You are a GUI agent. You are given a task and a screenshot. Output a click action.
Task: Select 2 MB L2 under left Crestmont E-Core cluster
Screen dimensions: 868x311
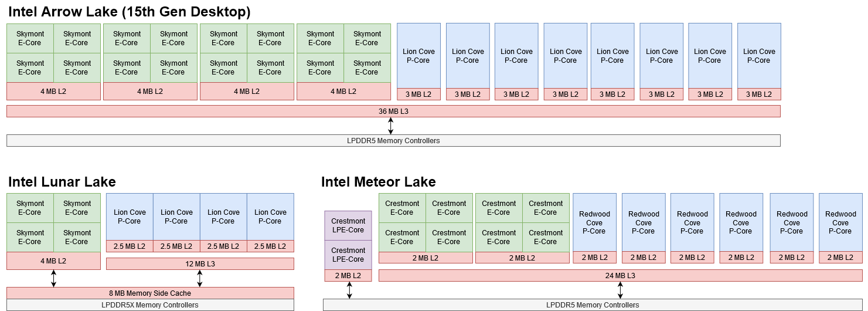(x=426, y=258)
